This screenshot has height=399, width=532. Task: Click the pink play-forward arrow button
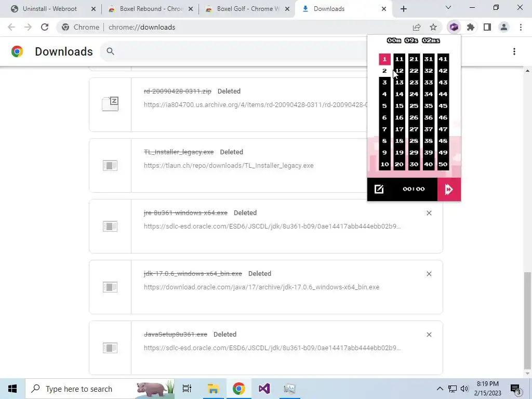pos(449,189)
